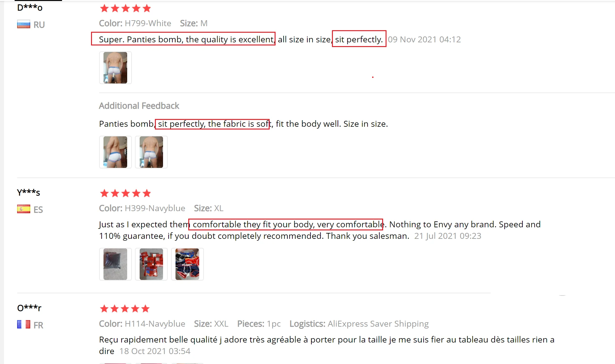The width and height of the screenshot is (615, 364).
Task: Open second photo under Additional Feedback
Action: (x=151, y=152)
